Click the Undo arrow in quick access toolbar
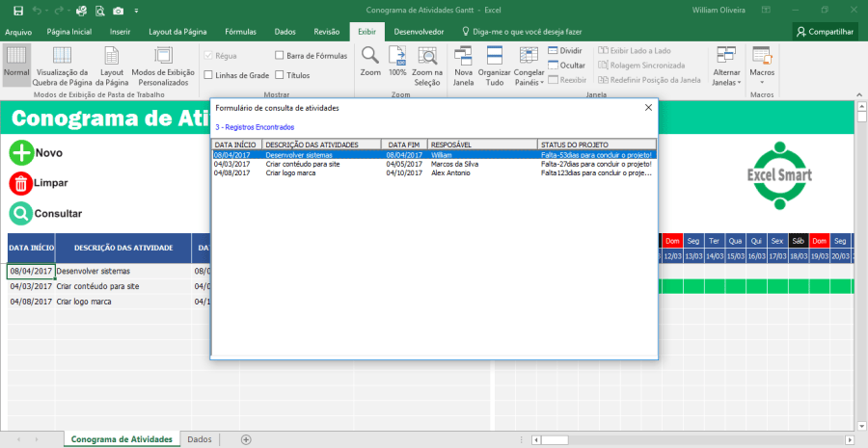Screen dimensions: 868x448 pyautogui.click(x=37, y=11)
